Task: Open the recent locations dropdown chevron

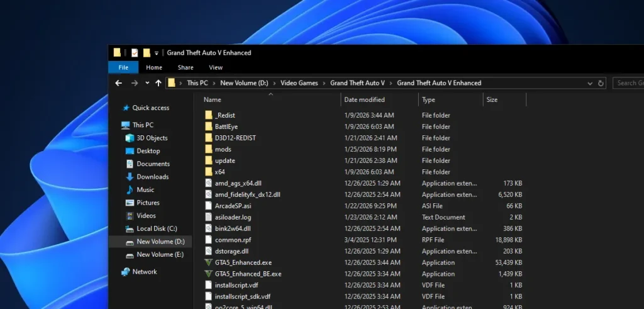Action: click(147, 83)
